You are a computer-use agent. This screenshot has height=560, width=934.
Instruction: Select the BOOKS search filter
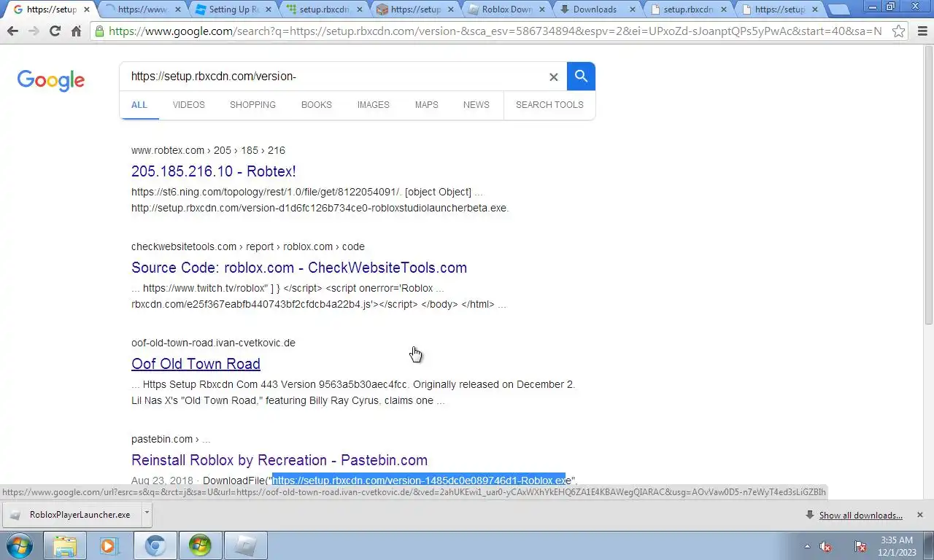[317, 105]
